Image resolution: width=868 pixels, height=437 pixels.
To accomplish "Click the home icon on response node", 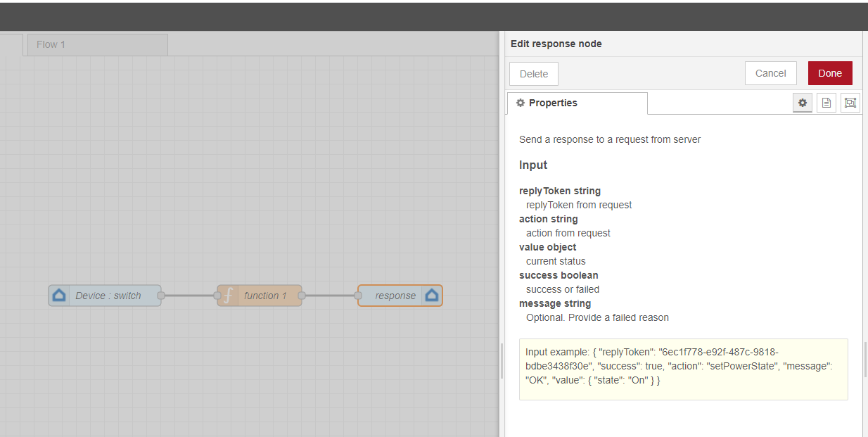I will pos(432,296).
